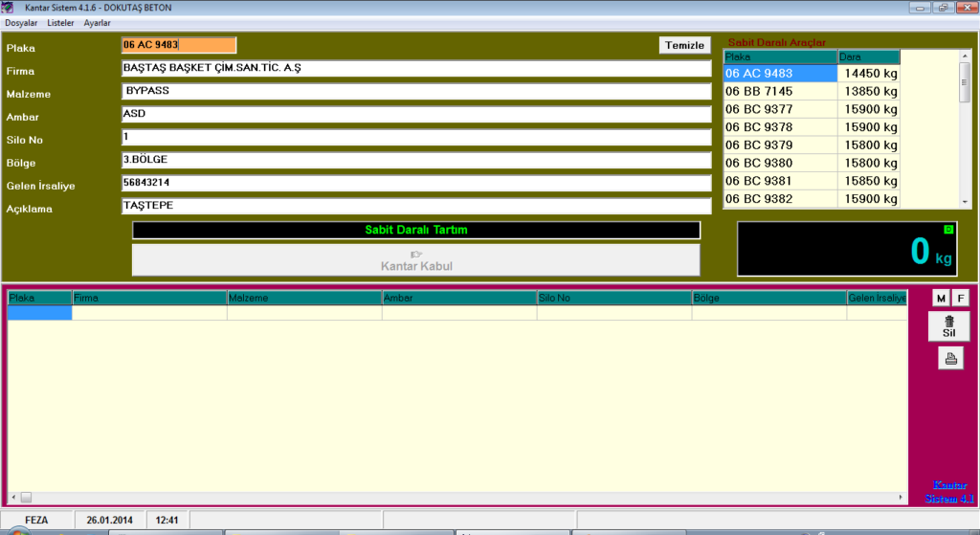Image resolution: width=980 pixels, height=535 pixels.
Task: Click the Açıklama field containing TAŞTEPE
Action: click(x=415, y=206)
